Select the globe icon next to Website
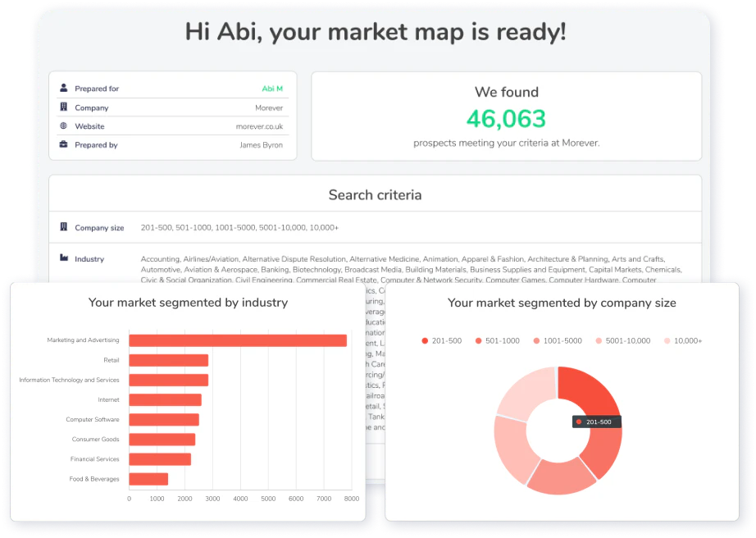Viewport: 756px width, 538px height. coord(63,126)
